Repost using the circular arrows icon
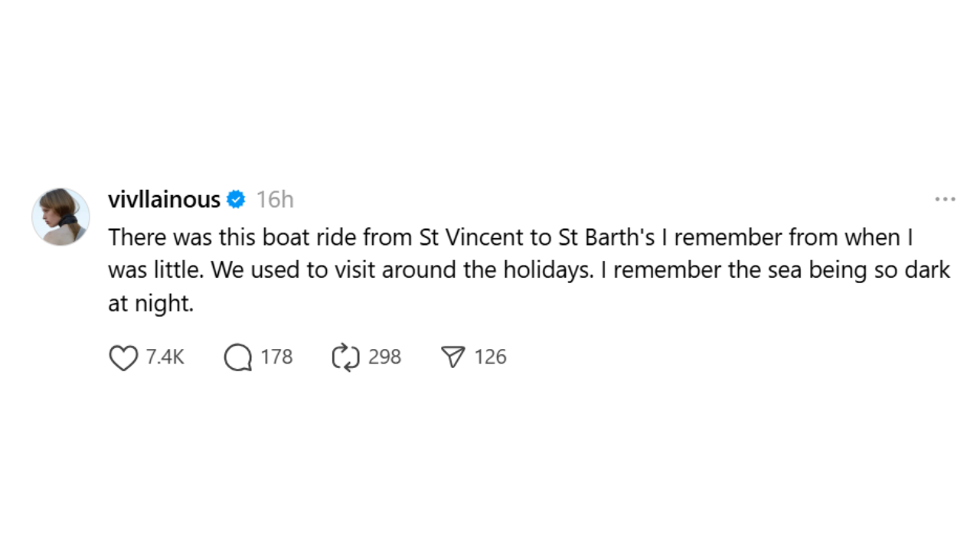Viewport: 980px width, 551px height. pyautogui.click(x=345, y=357)
